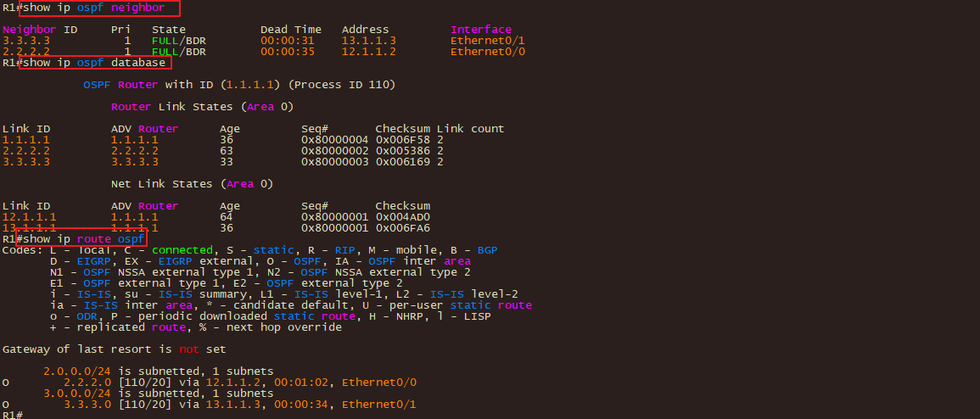
Task: Click checksum 0x005386
Action: coord(402,151)
